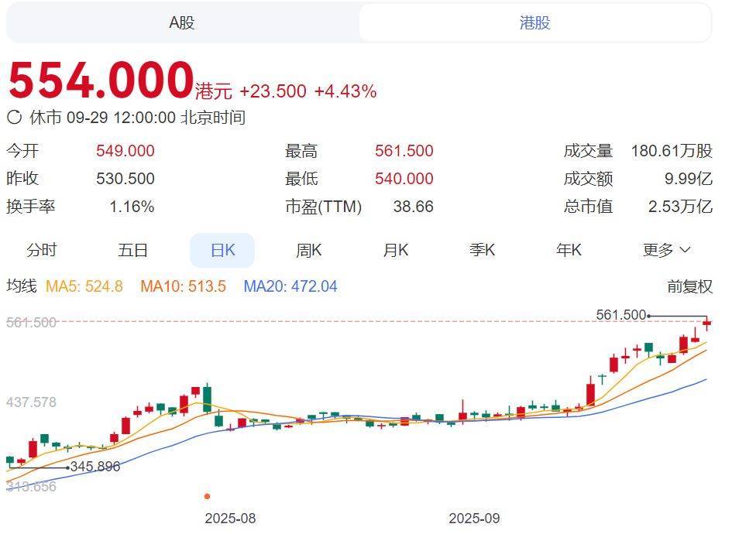
Task: Select 年K yearly chart
Action: (x=569, y=251)
